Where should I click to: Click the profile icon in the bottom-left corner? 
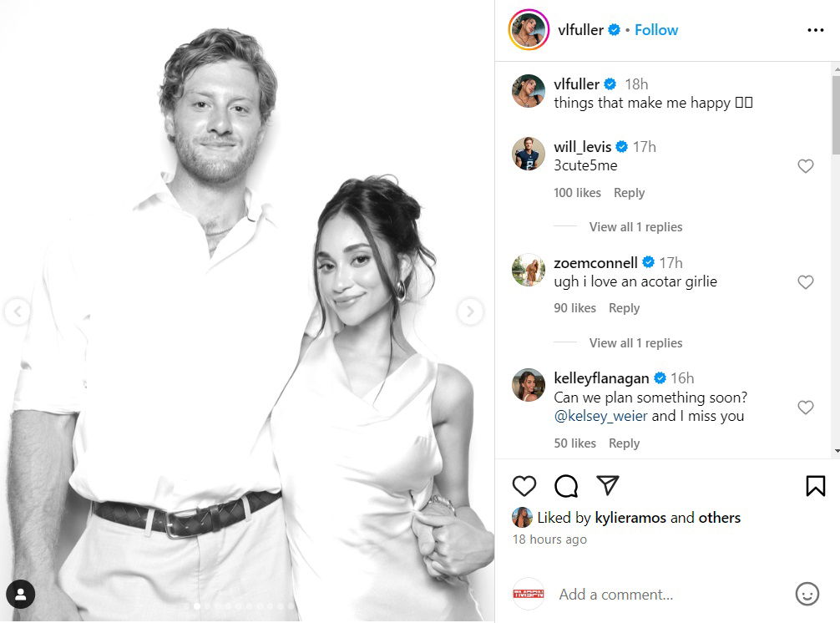[x=20, y=595]
